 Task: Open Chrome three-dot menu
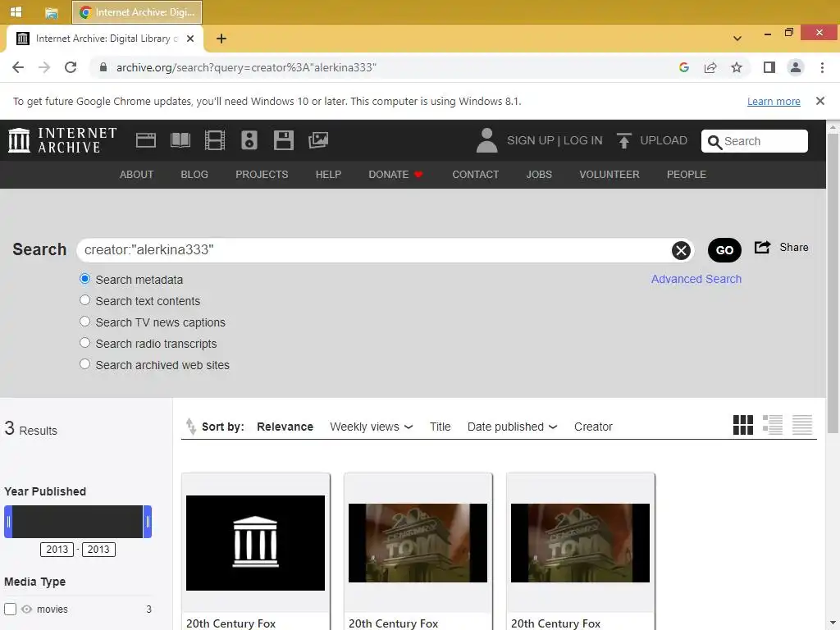pos(822,67)
